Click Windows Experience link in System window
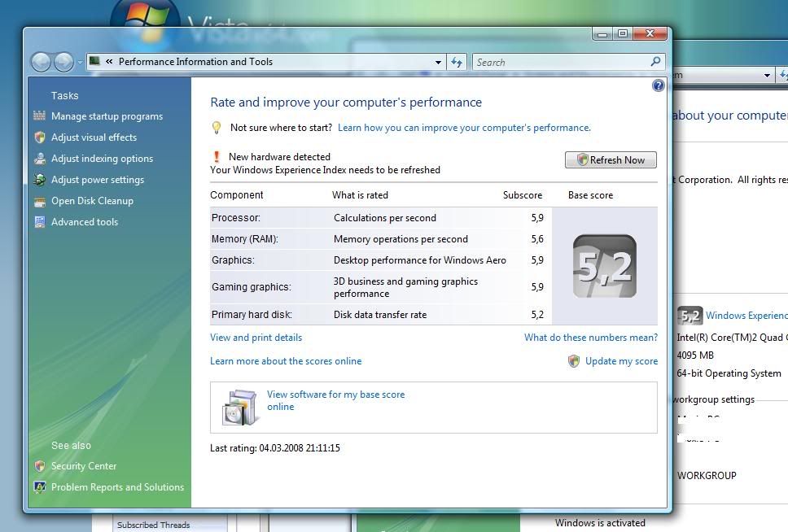 tap(746, 316)
